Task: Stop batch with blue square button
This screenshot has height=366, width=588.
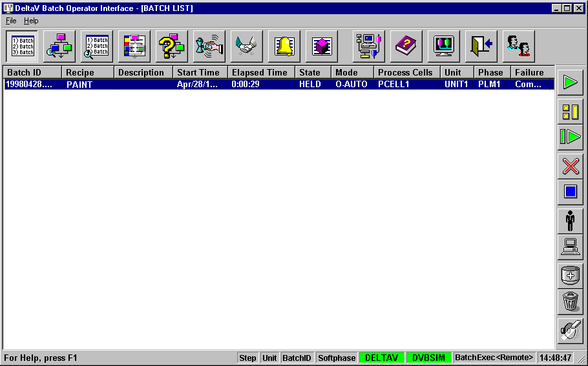Action: coord(571,192)
